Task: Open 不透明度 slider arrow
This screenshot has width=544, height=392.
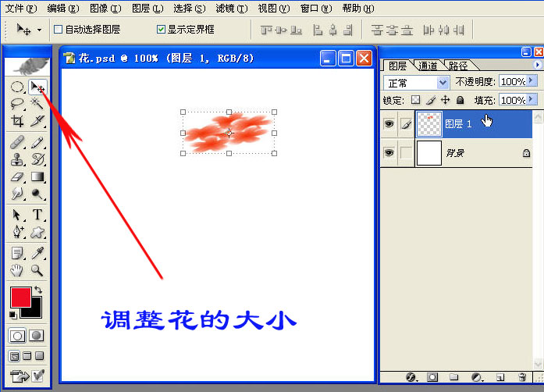Action: tap(531, 81)
